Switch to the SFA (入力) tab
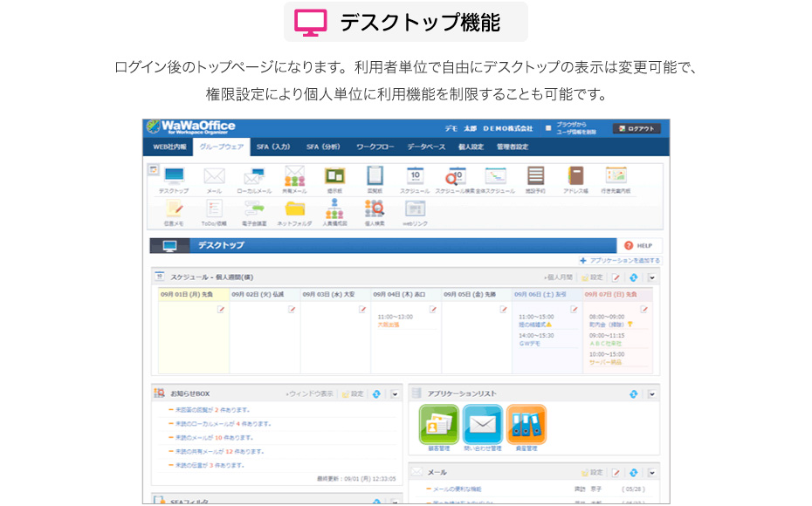The height and width of the screenshot is (506, 812). [x=273, y=147]
